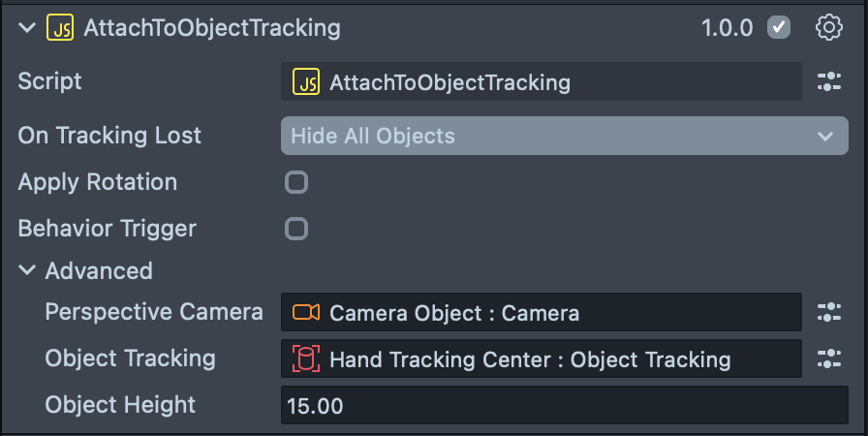Click the 1.0.0 version label
This screenshot has height=436, width=868.
[x=727, y=28]
